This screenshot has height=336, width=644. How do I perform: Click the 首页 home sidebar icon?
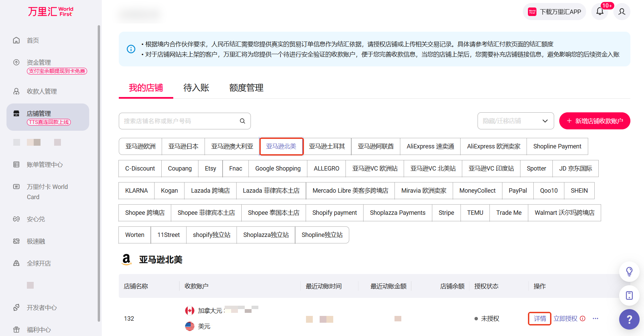(16, 40)
